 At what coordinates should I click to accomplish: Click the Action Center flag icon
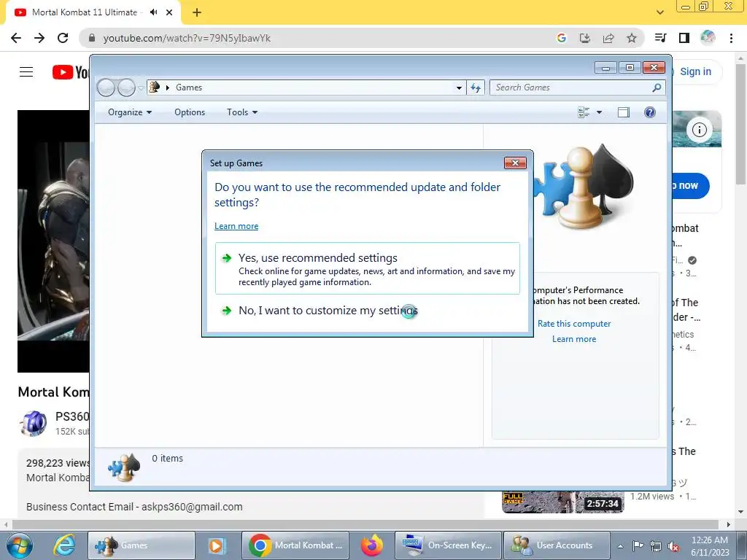pos(638,545)
